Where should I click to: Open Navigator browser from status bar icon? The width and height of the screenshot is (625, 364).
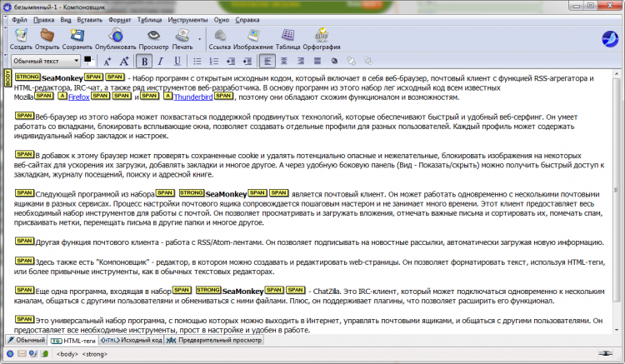pyautogui.click(x=10, y=354)
